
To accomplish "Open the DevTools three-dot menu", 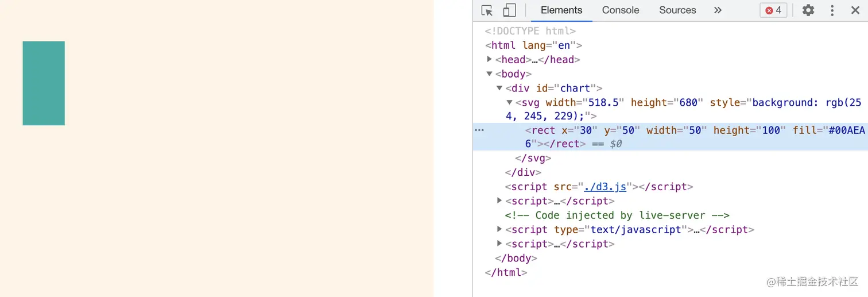I will pos(832,10).
